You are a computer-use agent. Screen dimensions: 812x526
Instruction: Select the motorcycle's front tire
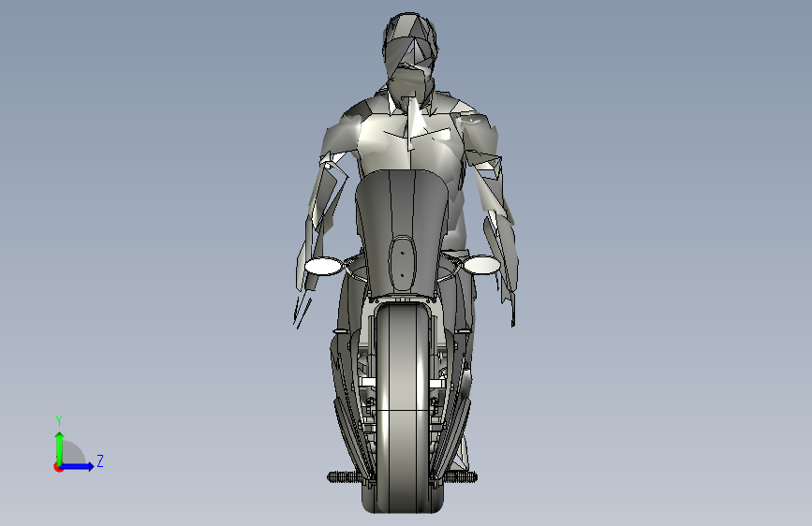click(403, 409)
